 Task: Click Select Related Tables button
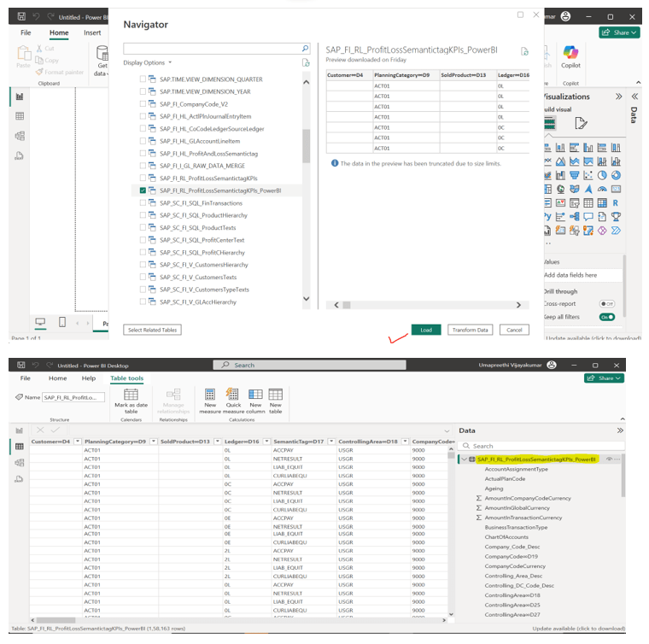click(x=152, y=330)
